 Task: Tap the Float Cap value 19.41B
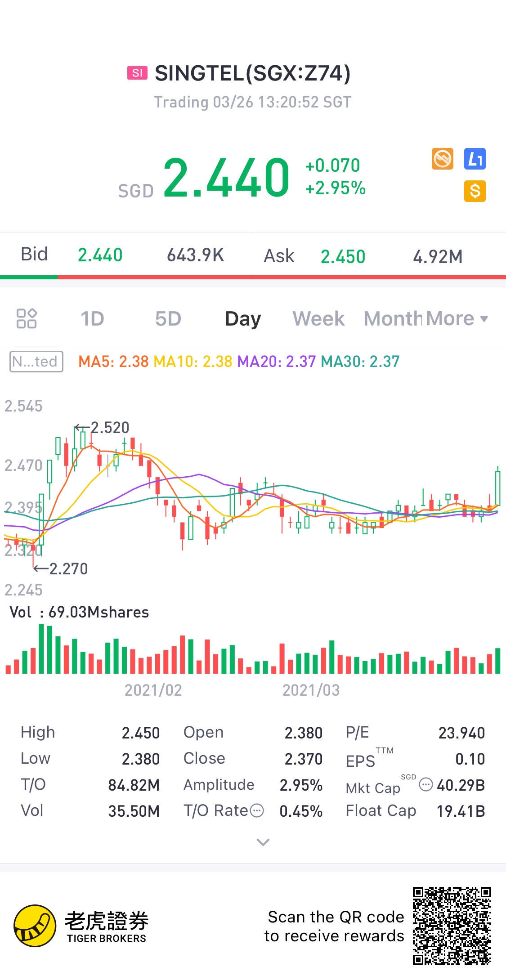461,811
